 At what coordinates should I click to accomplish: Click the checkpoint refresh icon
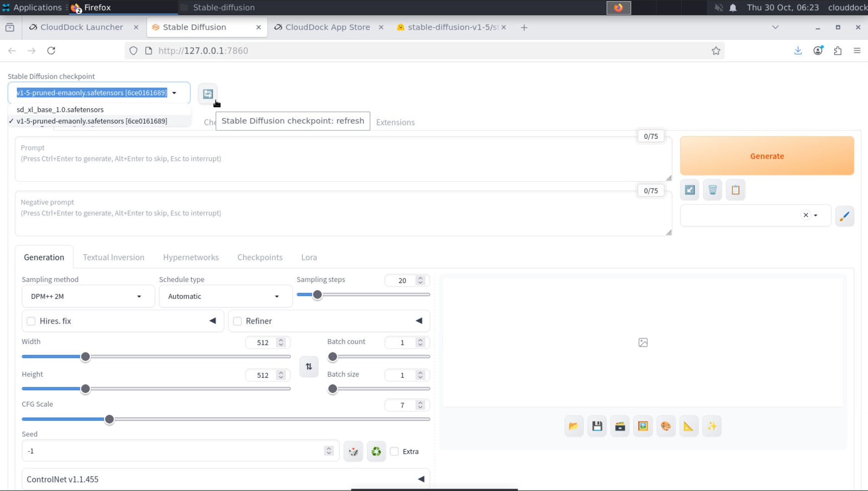208,94
